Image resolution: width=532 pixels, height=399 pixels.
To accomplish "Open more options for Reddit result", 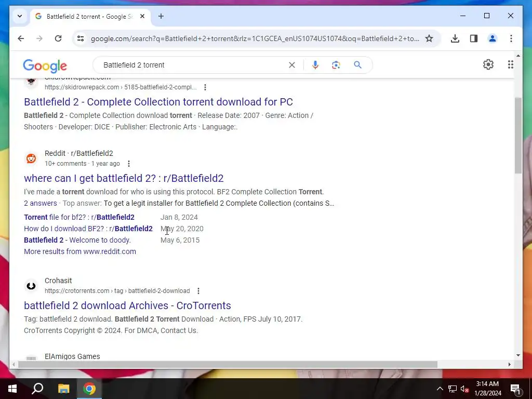I will 129,164.
